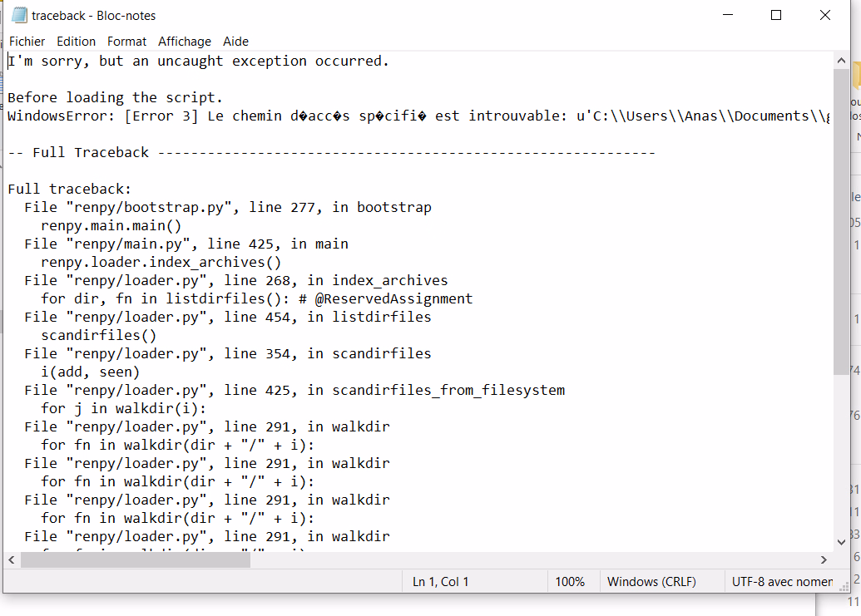Click the Ln 1, Col 1 status indicator
The image size is (861, 616).
[441, 582]
